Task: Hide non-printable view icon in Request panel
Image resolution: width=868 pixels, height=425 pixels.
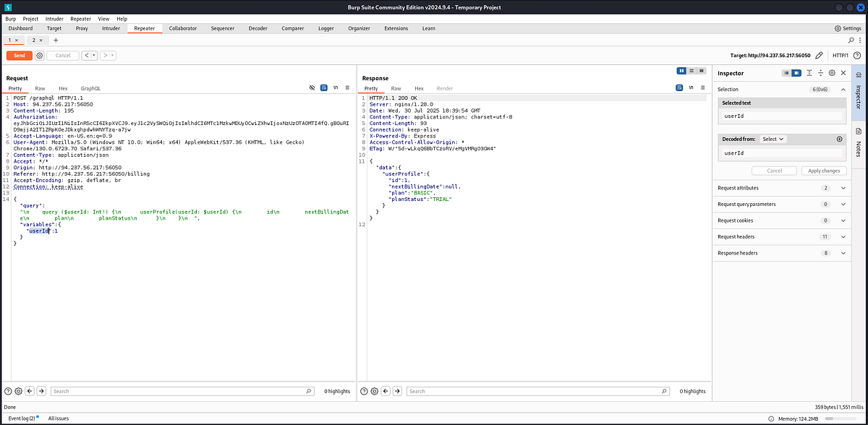Action: tap(312, 88)
